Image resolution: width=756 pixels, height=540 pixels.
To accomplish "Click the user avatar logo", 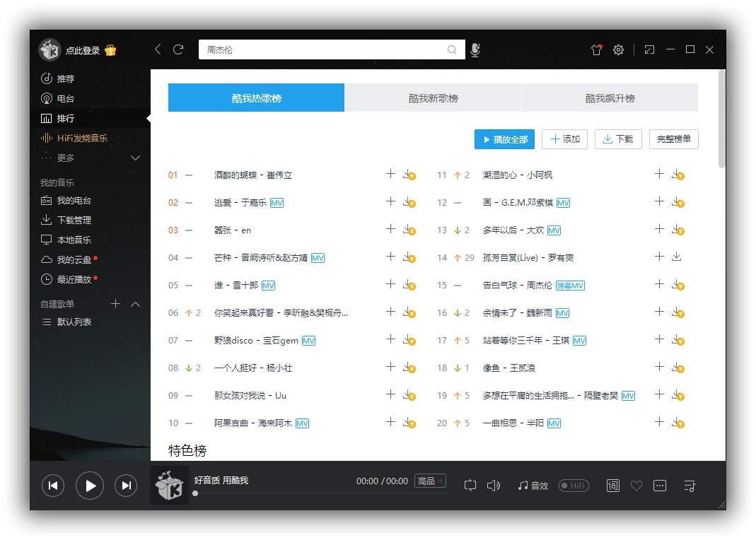I will 50,49.
